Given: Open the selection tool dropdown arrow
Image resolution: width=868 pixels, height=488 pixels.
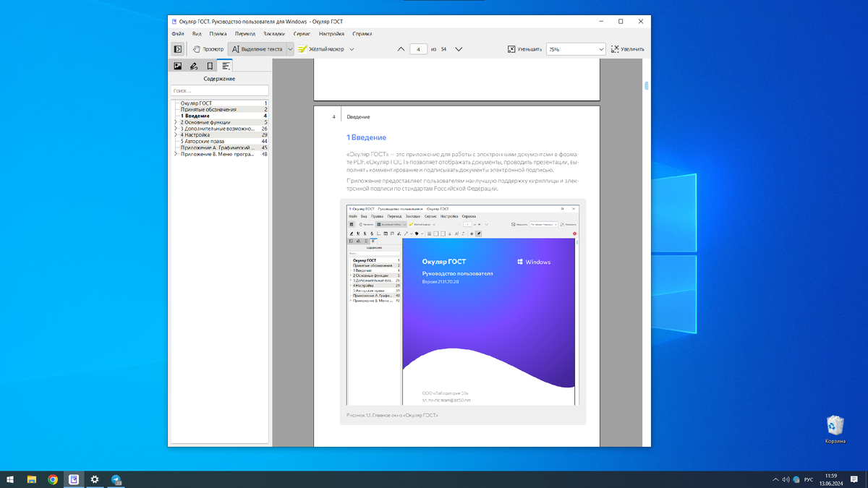Looking at the screenshot, I should (290, 49).
